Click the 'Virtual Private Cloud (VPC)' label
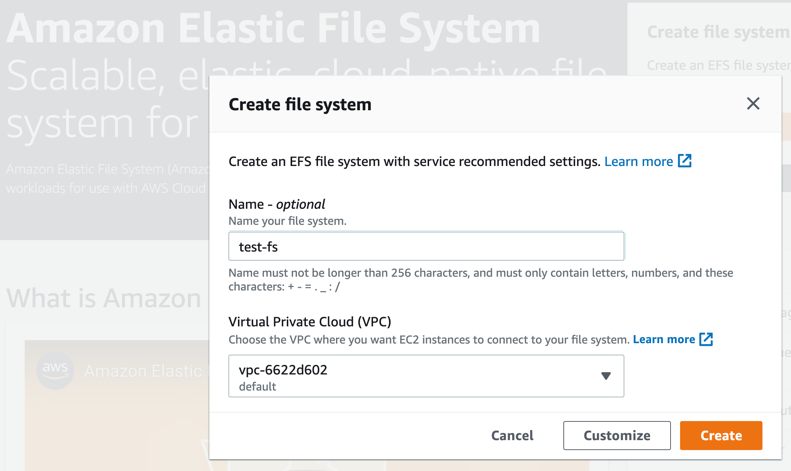The height and width of the screenshot is (471, 791). pyautogui.click(x=310, y=322)
